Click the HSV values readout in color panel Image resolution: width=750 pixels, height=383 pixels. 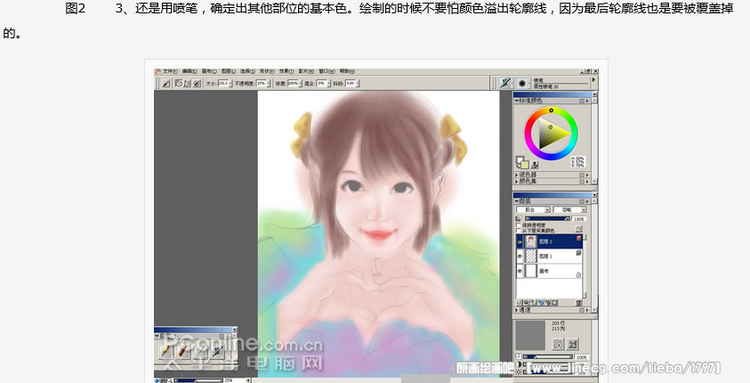tap(578, 162)
